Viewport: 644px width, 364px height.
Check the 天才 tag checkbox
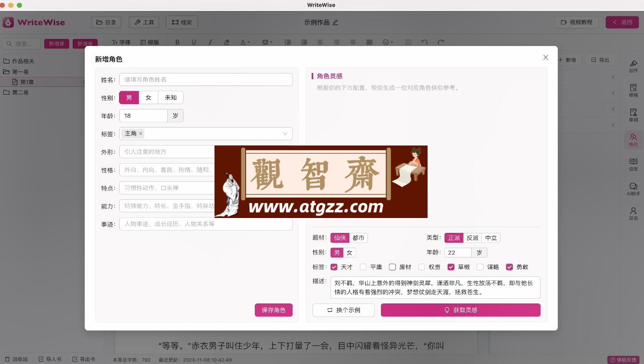click(x=334, y=267)
